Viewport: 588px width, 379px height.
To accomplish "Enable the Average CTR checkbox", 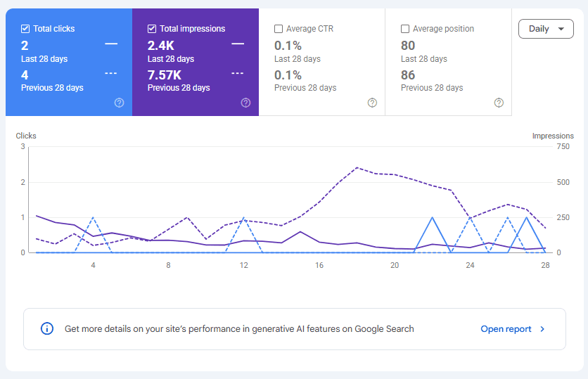I will 279,29.
